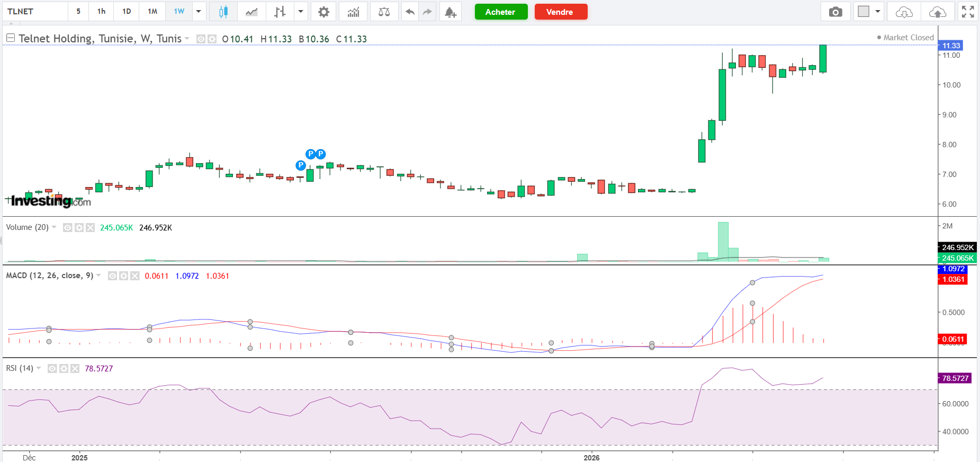Click the red Vendre button
980x462 pixels.
[x=561, y=12]
